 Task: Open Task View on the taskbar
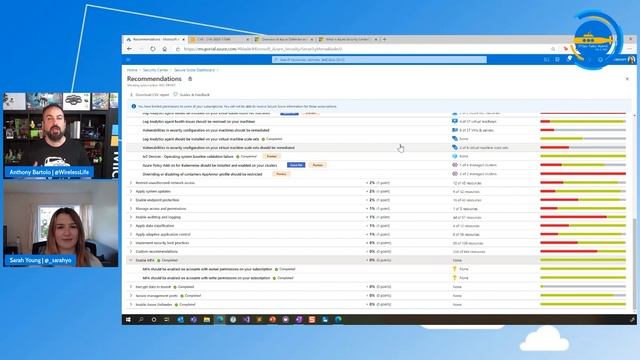click(x=167, y=320)
